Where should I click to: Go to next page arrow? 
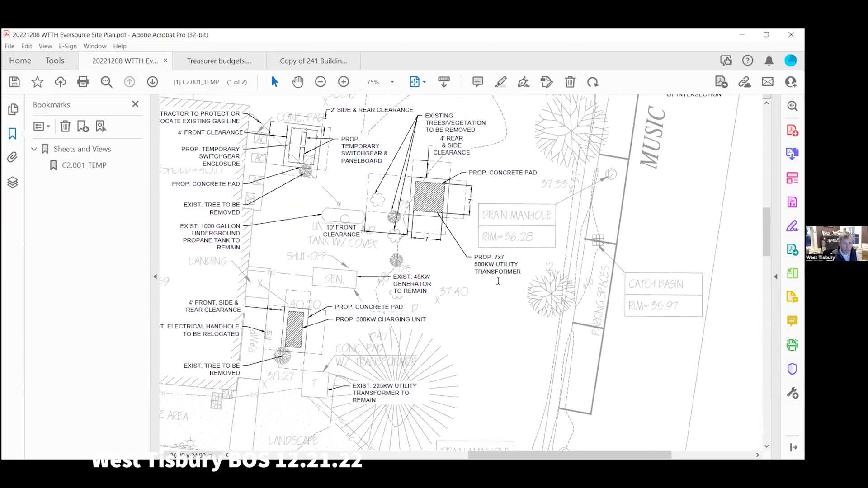(152, 82)
